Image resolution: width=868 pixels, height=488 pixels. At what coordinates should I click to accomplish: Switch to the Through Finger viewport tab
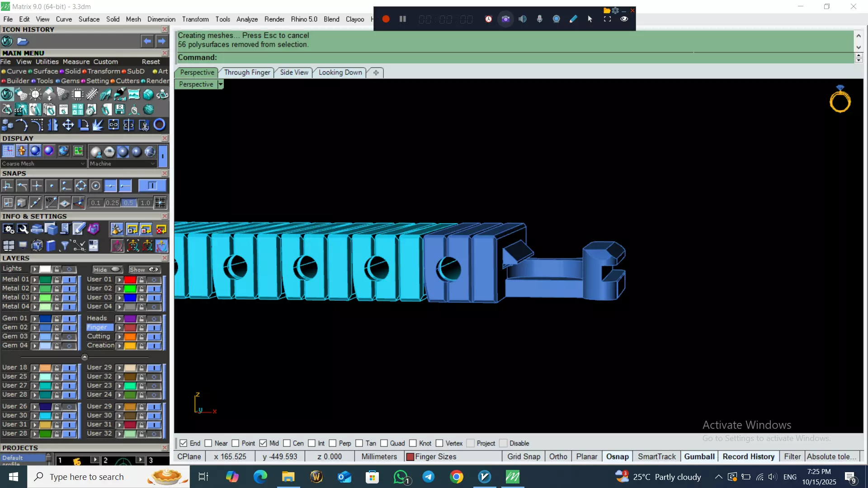247,72
